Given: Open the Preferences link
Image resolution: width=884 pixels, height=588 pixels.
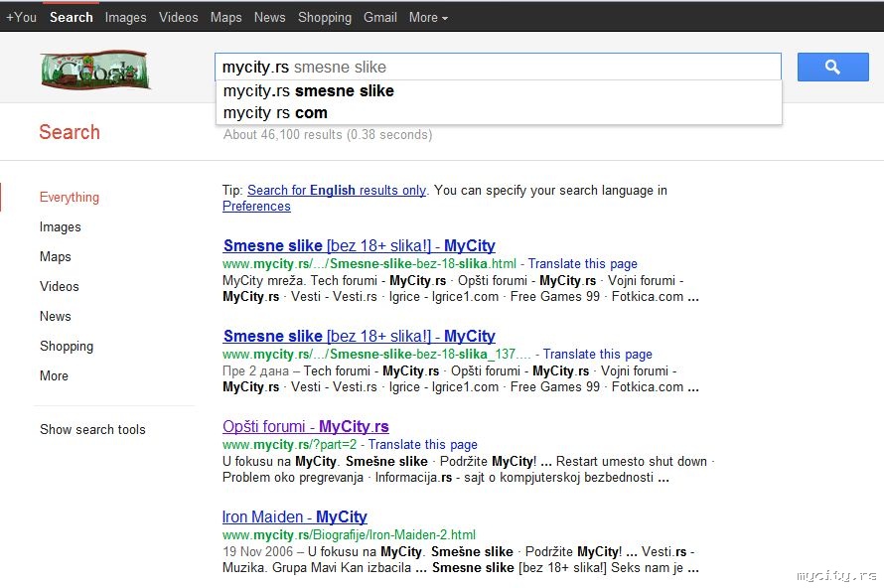Looking at the screenshot, I should (256, 207).
